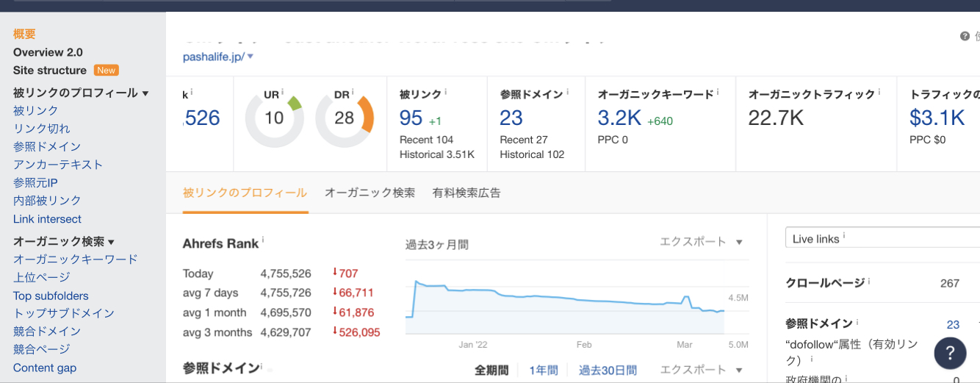980x383 pixels.
Task: Open リンク切れ sidebar link
Action: 42,129
